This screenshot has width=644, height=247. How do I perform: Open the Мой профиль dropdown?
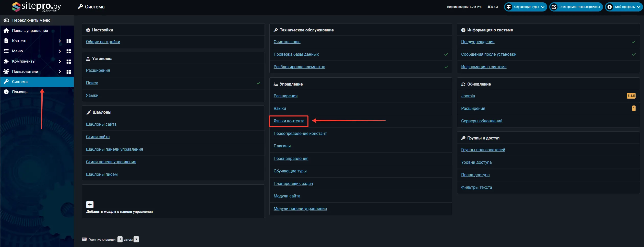624,7
